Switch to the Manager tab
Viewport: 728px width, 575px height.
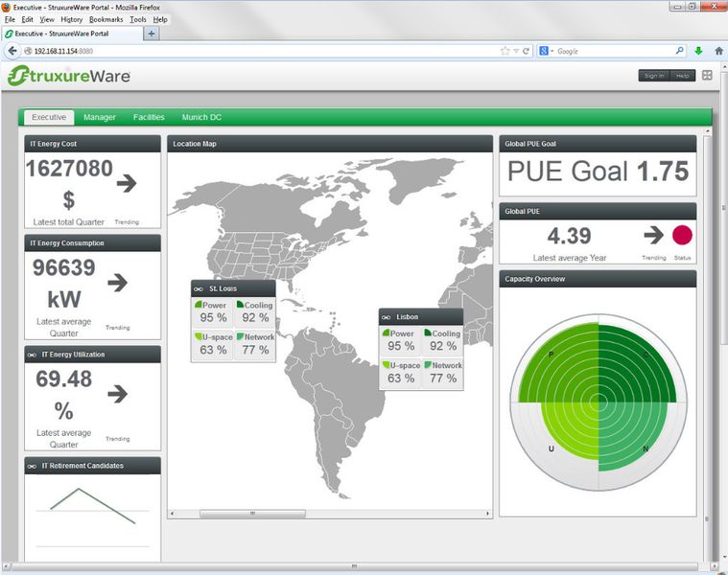pos(100,117)
